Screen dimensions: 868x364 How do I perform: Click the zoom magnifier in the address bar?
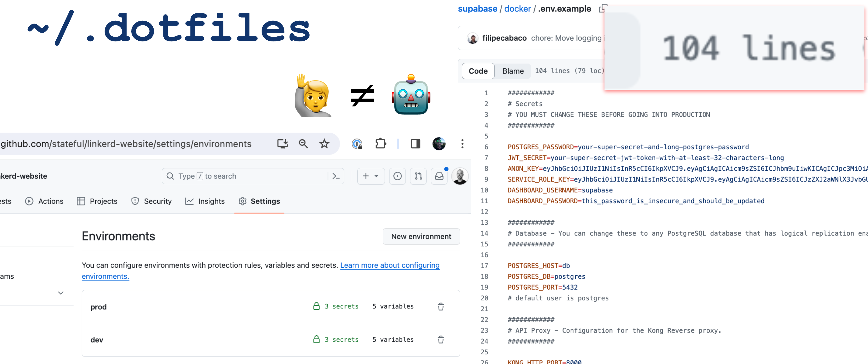coord(303,143)
